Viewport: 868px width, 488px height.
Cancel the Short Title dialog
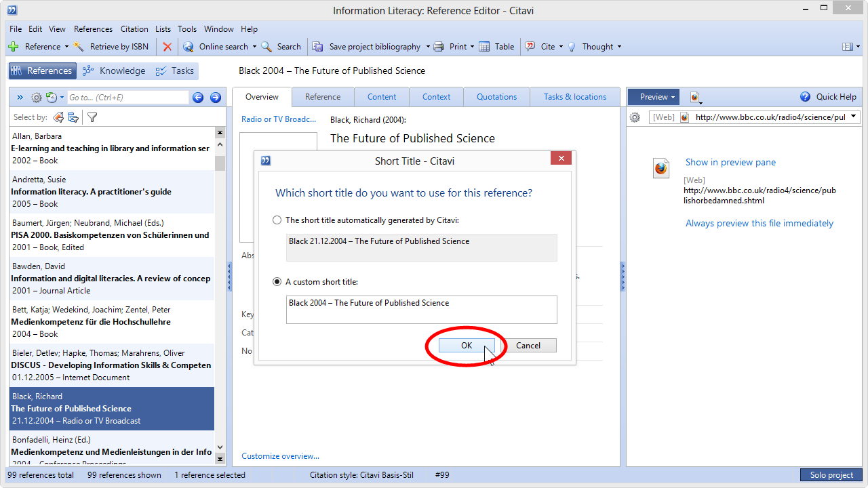pos(528,346)
